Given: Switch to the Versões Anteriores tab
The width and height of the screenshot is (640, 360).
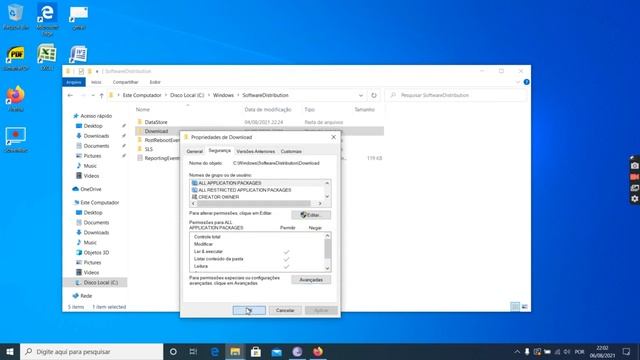Looking at the screenshot, I should click(256, 151).
